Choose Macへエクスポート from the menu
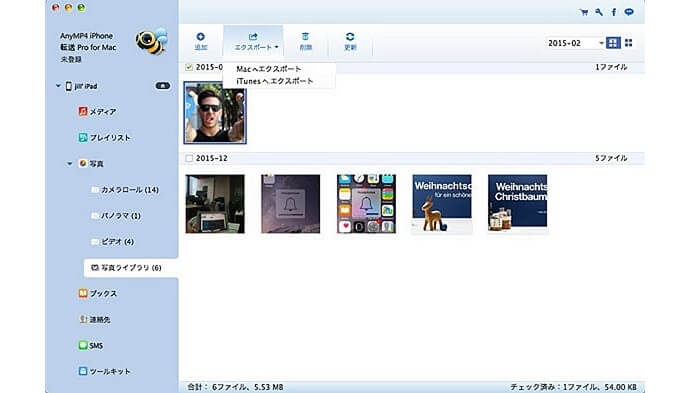The height and width of the screenshot is (393, 696). tap(269, 69)
